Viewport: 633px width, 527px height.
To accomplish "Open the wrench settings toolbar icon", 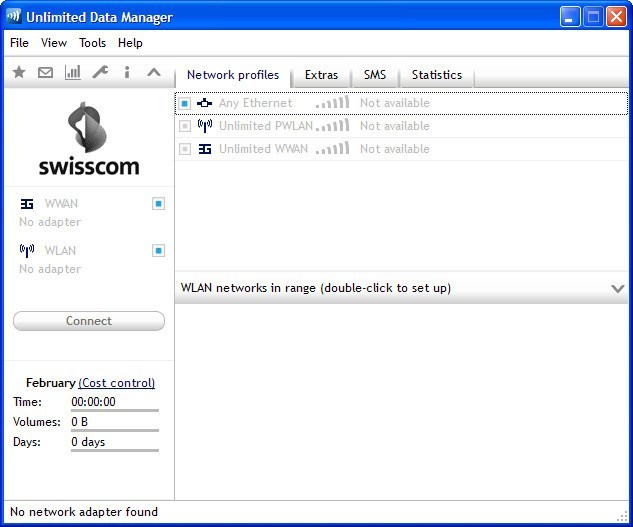I will coord(100,73).
